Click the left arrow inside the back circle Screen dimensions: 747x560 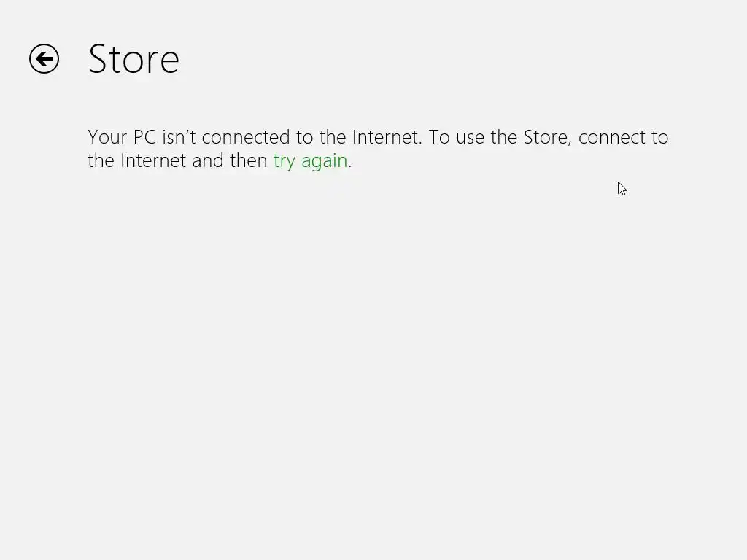point(44,59)
